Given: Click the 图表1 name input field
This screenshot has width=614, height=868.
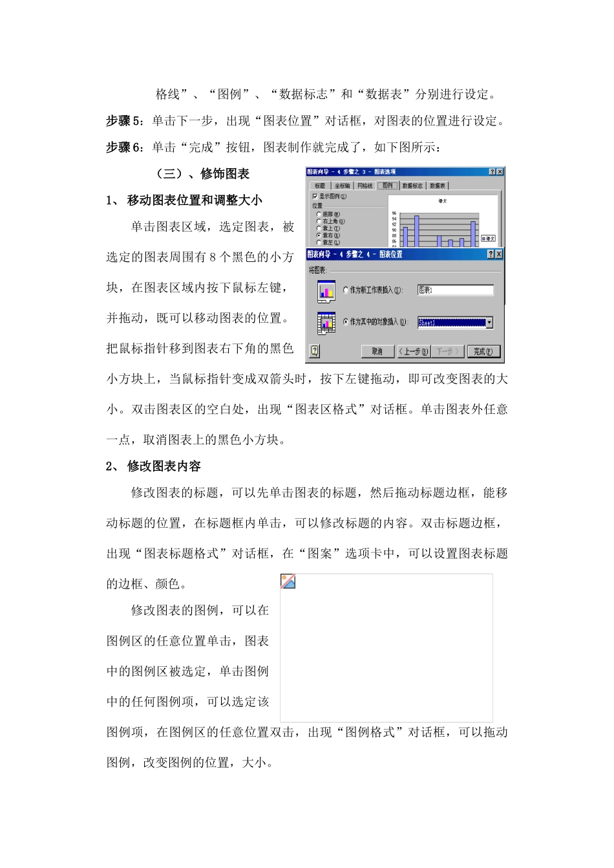Looking at the screenshot, I should 455,290.
